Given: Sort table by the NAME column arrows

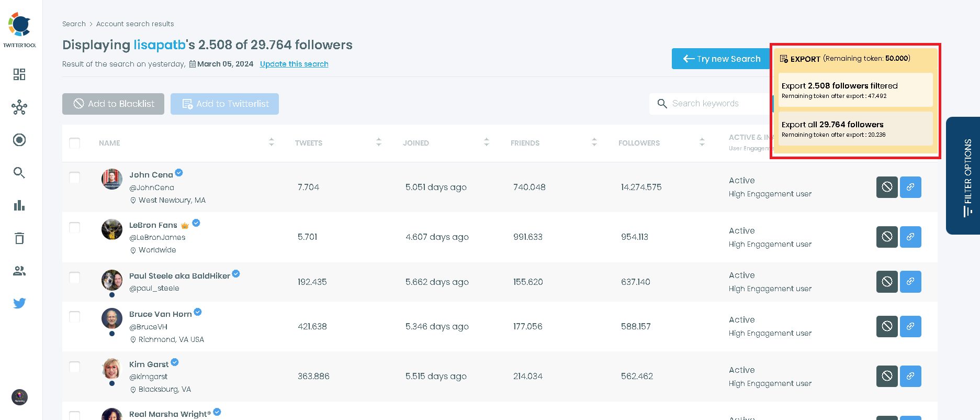Looking at the screenshot, I should pos(271,142).
